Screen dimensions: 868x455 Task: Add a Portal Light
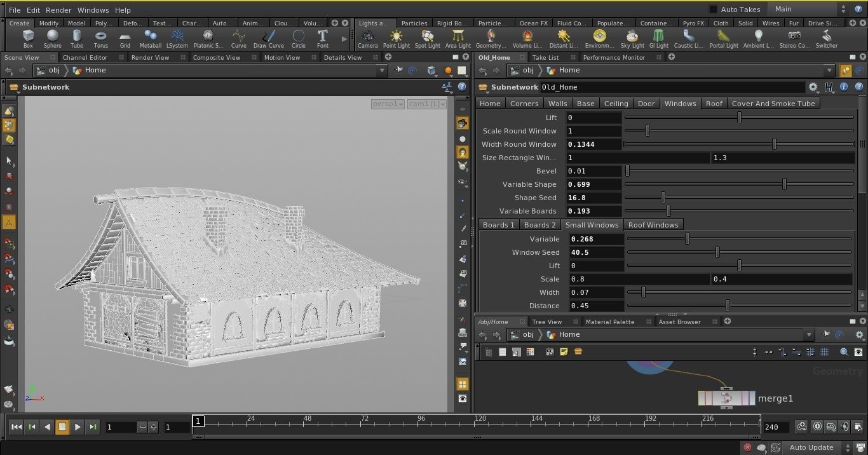coord(724,39)
